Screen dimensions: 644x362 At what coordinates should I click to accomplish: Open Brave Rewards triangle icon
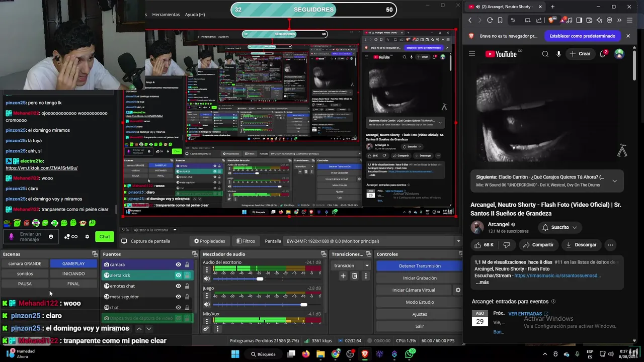561,20
